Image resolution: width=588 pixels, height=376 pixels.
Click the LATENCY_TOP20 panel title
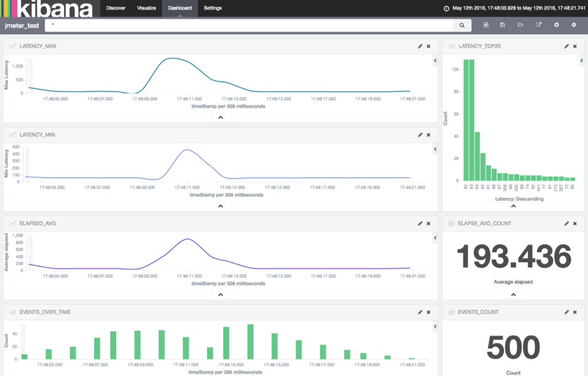[x=480, y=46]
